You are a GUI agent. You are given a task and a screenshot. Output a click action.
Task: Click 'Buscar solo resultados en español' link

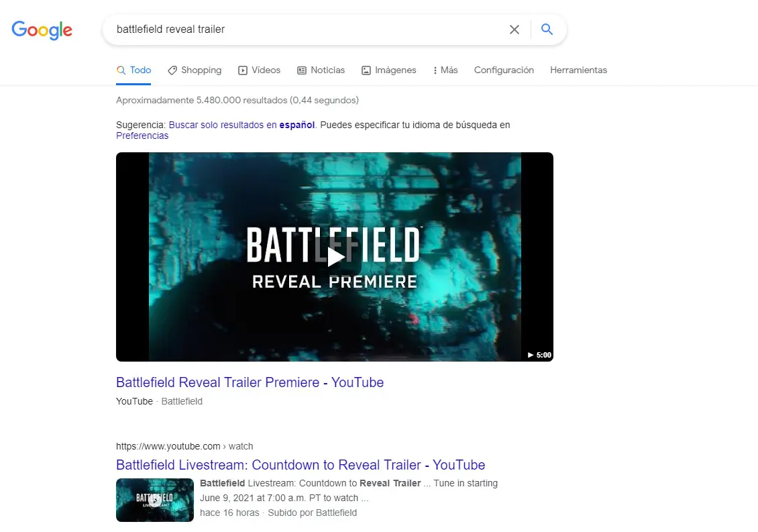(x=241, y=125)
